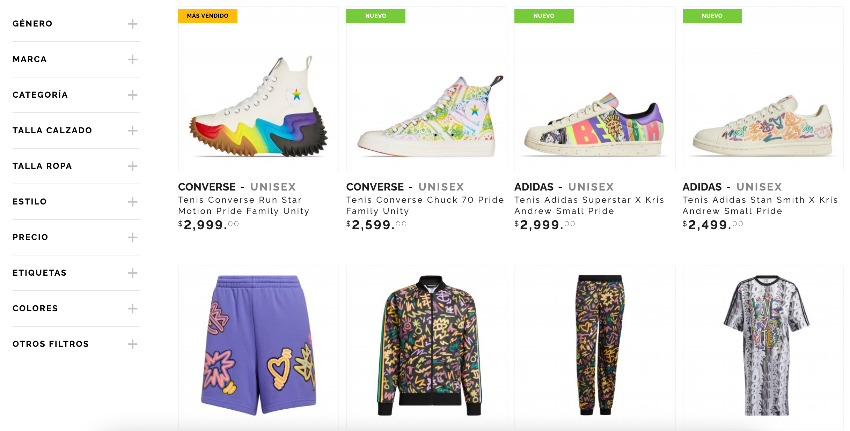Open the Adidas Superstar Kris Andrew Small image
Viewport: 850px width, 431px height.
point(594,122)
